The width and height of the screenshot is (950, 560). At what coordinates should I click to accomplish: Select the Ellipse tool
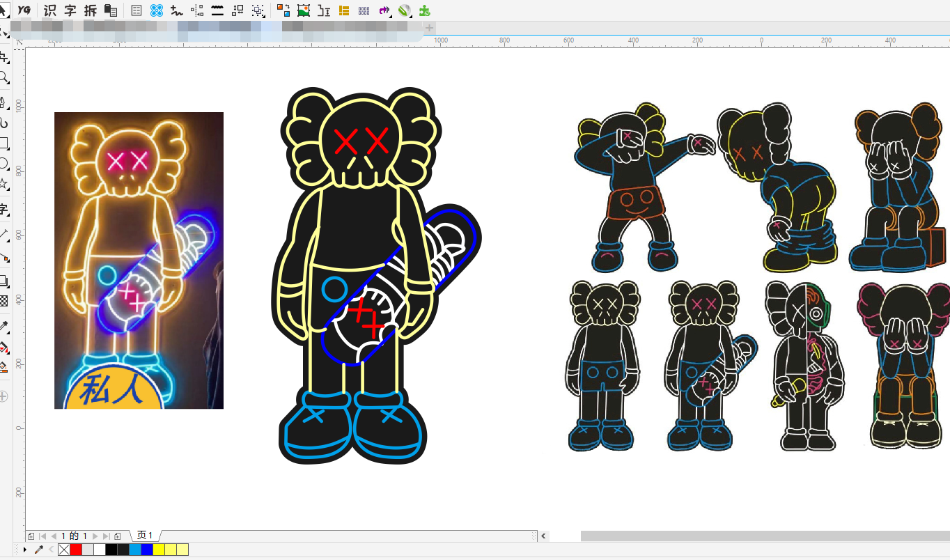(x=4, y=164)
